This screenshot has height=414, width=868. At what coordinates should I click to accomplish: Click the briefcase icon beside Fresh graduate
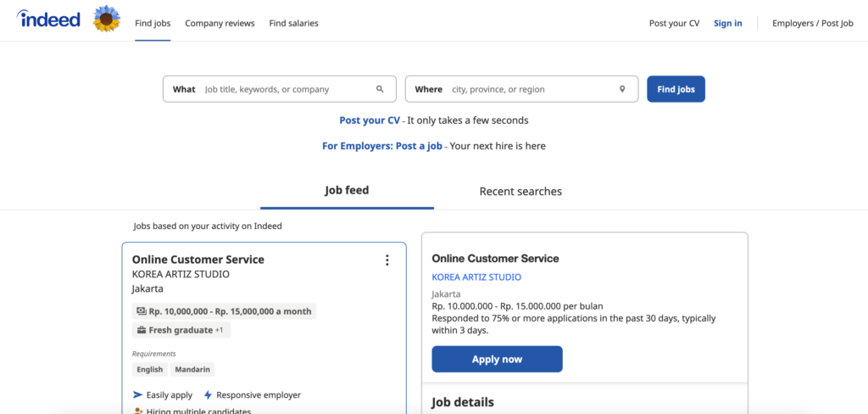point(141,330)
